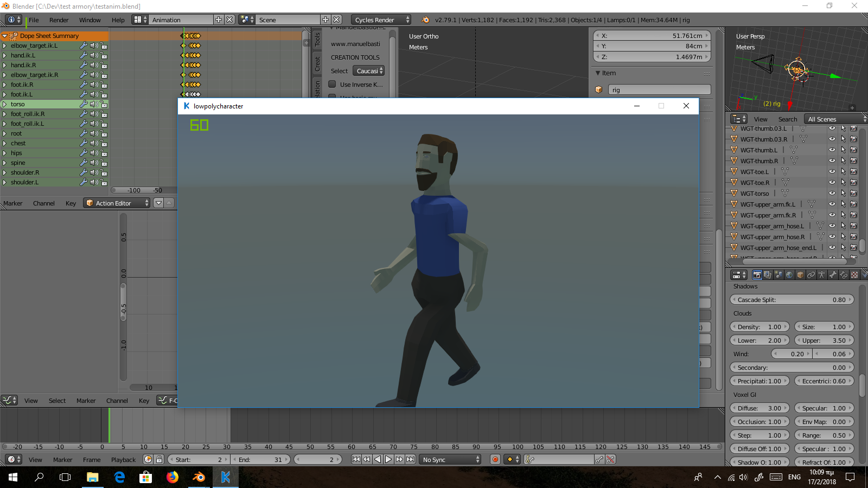Click the Blender info editor type icon
Screen dimensions: 868x488
click(x=14, y=20)
